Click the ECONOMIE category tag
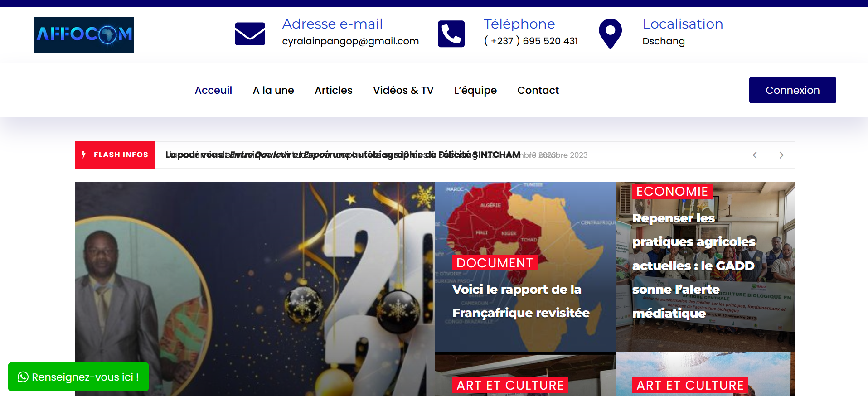This screenshot has width=868, height=396. (672, 191)
